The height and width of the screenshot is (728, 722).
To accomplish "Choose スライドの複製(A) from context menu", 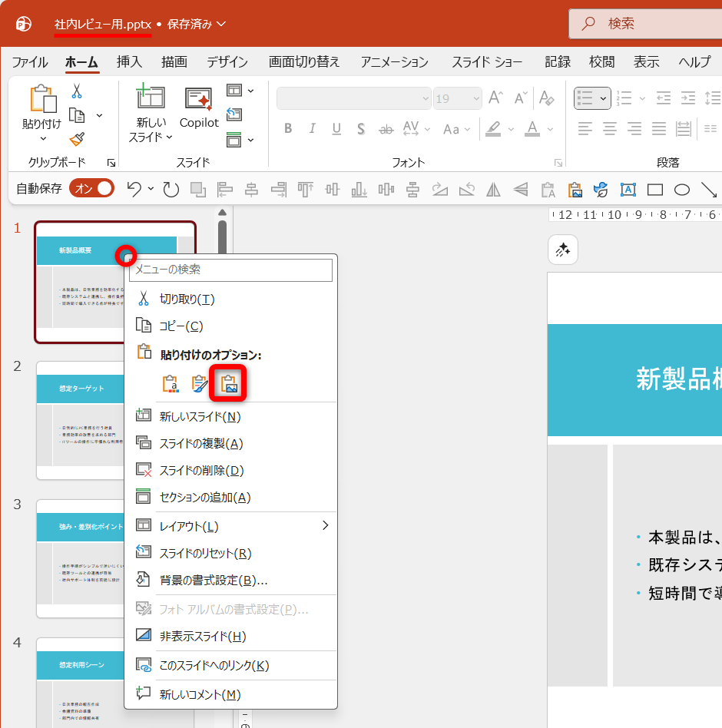I will (x=230, y=443).
